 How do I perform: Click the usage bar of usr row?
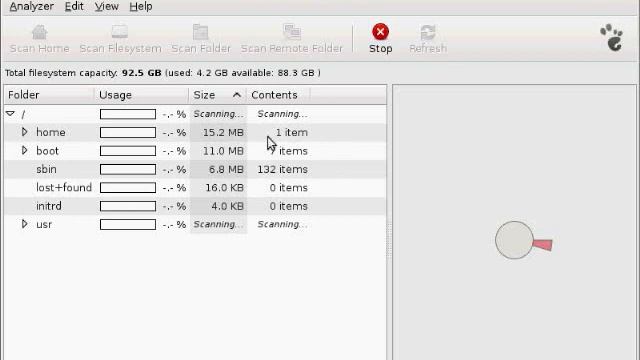[x=128, y=224]
